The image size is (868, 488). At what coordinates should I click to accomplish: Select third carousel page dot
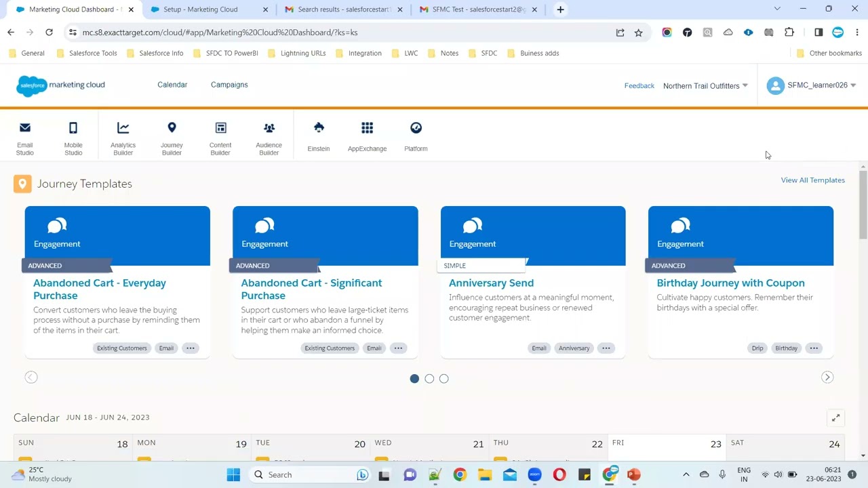point(443,378)
